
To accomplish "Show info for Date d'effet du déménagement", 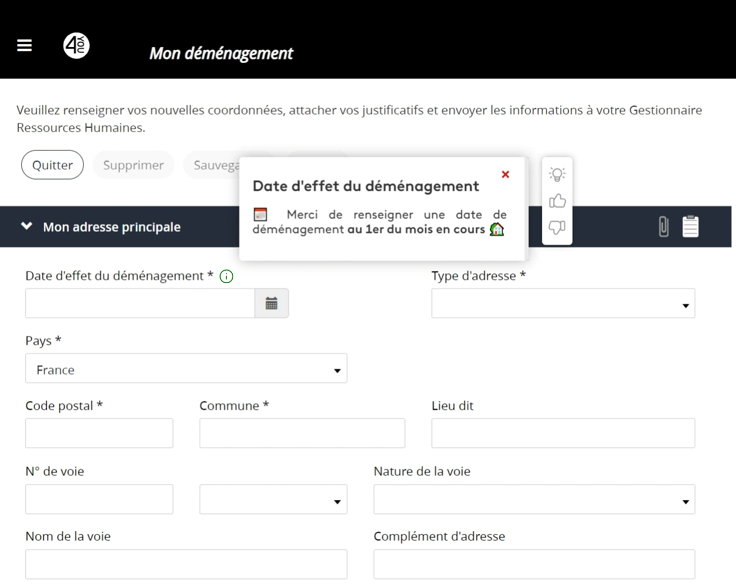I will (226, 276).
